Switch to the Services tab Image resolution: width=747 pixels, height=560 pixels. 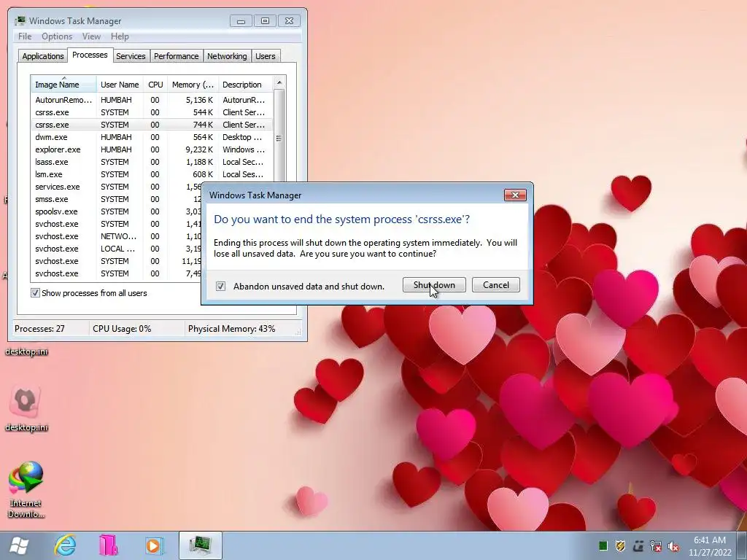[x=131, y=55]
